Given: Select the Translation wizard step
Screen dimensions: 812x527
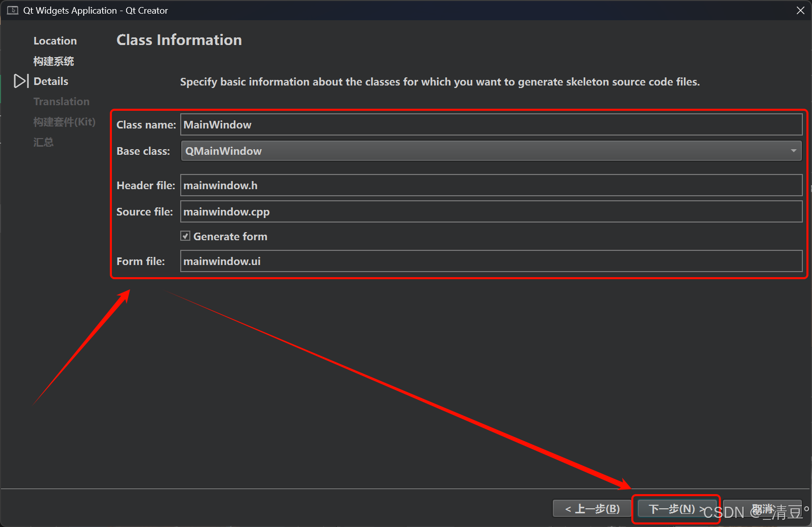Looking at the screenshot, I should 61,101.
